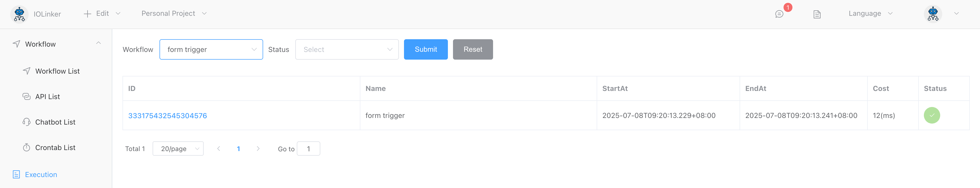
Task: Click the user avatar robot icon
Action: point(933,14)
